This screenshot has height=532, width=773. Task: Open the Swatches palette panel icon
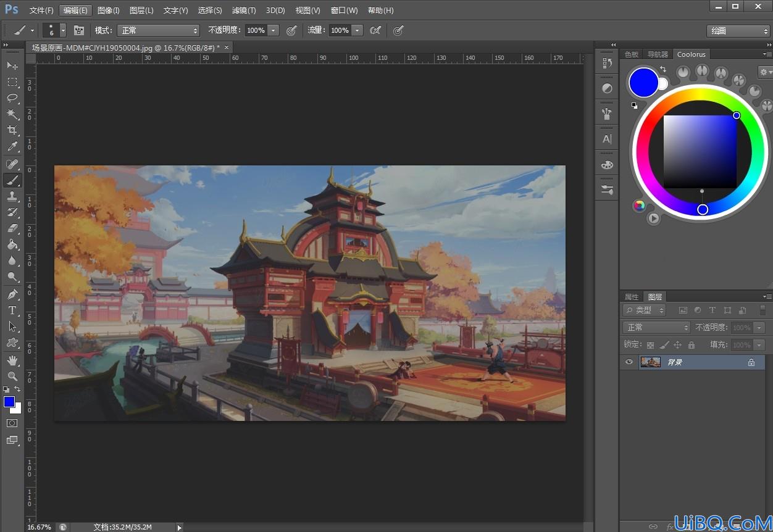pyautogui.click(x=607, y=165)
